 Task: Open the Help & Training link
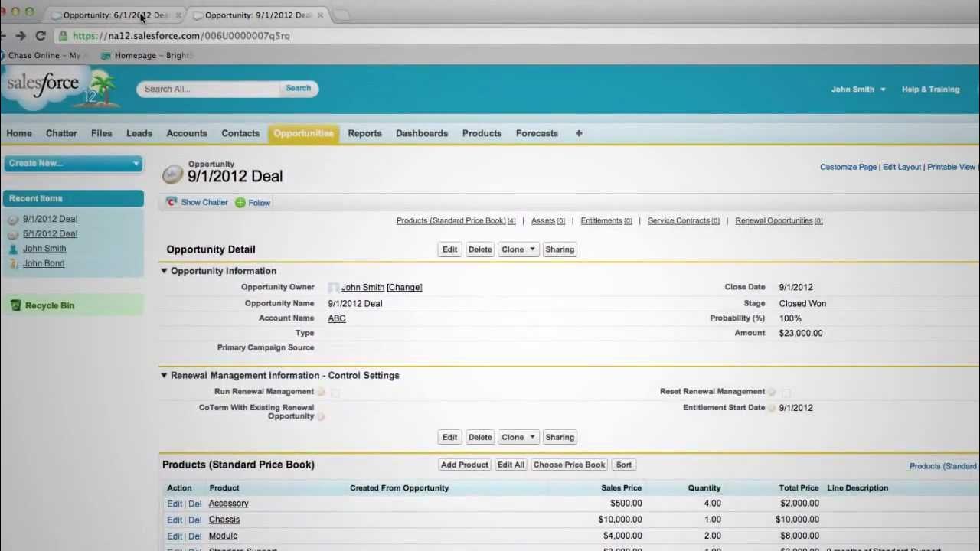930,90
